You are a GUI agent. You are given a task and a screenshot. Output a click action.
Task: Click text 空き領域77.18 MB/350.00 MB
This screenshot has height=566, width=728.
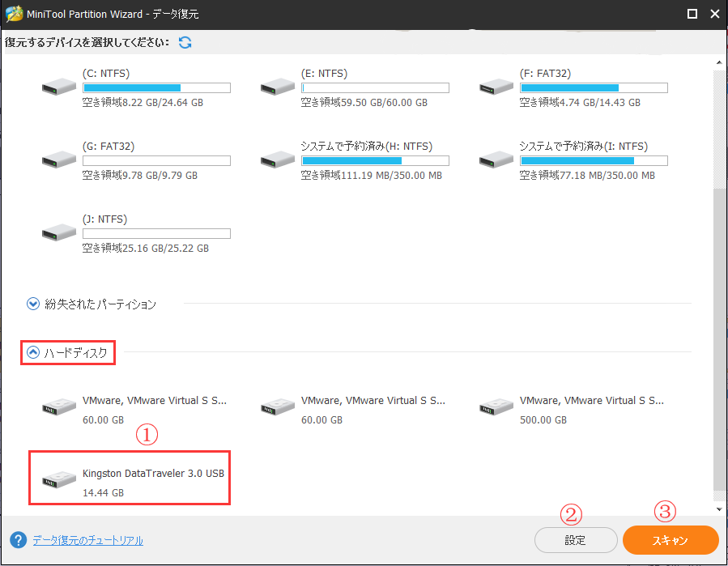click(587, 176)
